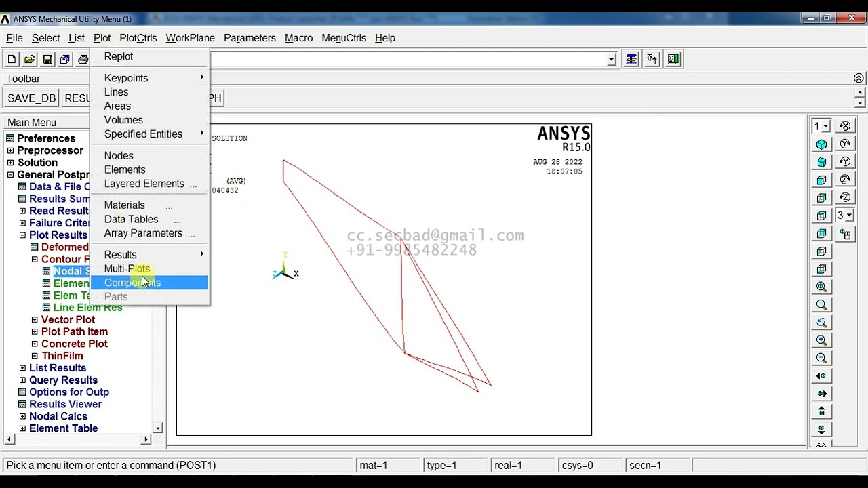Collapse the Toolbar panel chevron
The width and height of the screenshot is (868, 488).
859,79
